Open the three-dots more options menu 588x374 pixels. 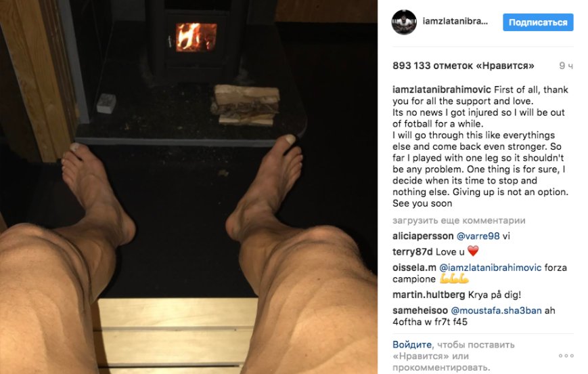click(x=566, y=356)
